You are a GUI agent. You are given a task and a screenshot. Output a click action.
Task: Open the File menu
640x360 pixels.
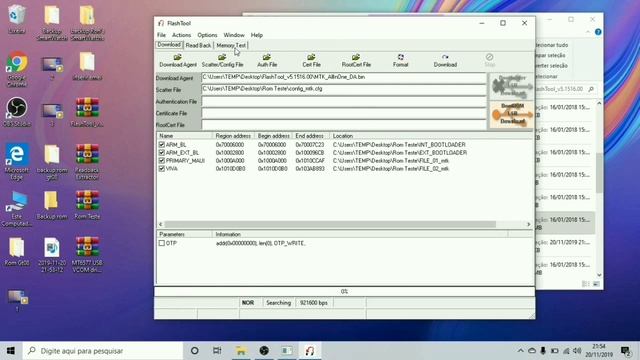[161, 35]
